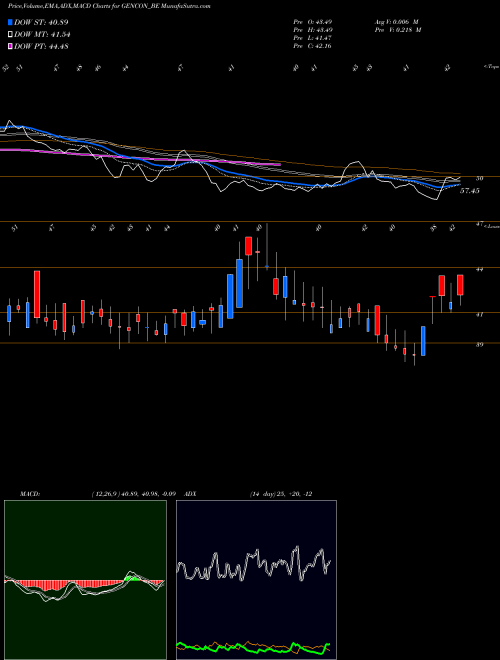The image size is (500, 660).
Task: Select the 'DOW MT: 41.54' legend text
Action: [42, 35]
